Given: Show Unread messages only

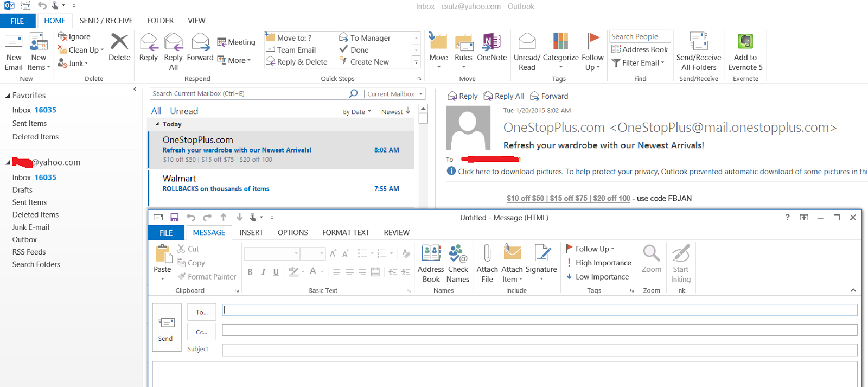Looking at the screenshot, I should click(x=184, y=111).
